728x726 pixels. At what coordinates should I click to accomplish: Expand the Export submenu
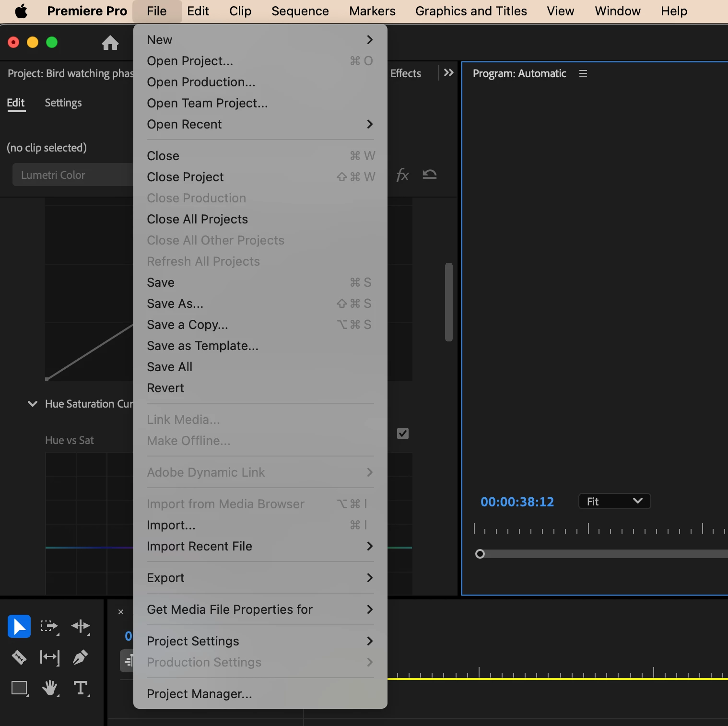pos(260,578)
